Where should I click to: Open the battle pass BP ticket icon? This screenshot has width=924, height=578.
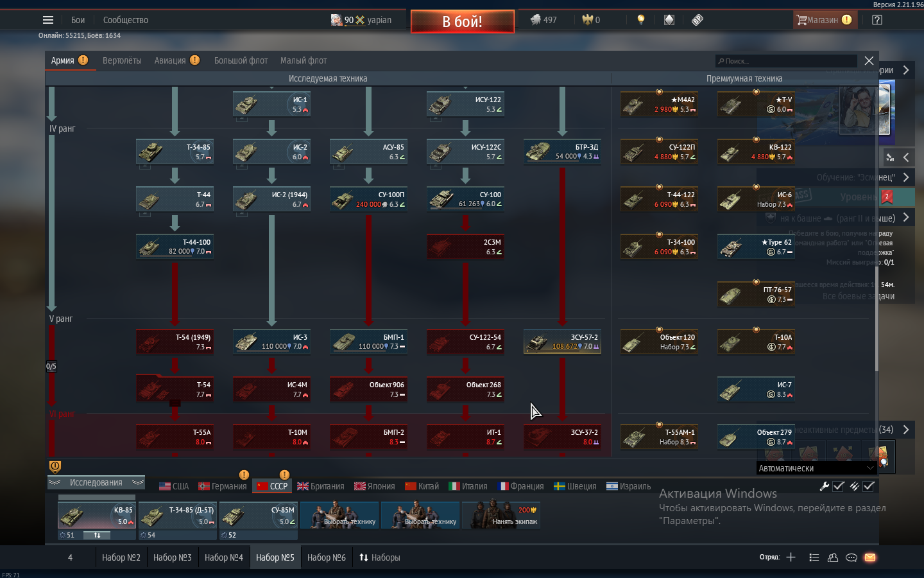pos(697,20)
